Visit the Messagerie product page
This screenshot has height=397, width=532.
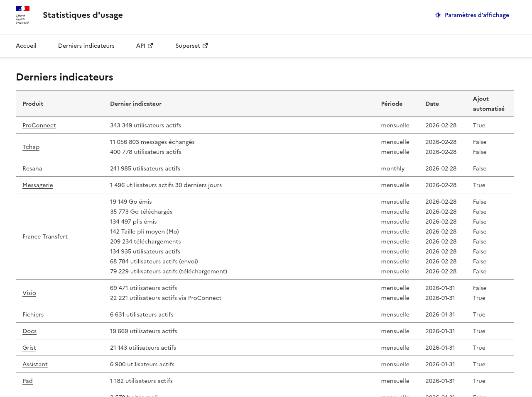pyautogui.click(x=37, y=185)
